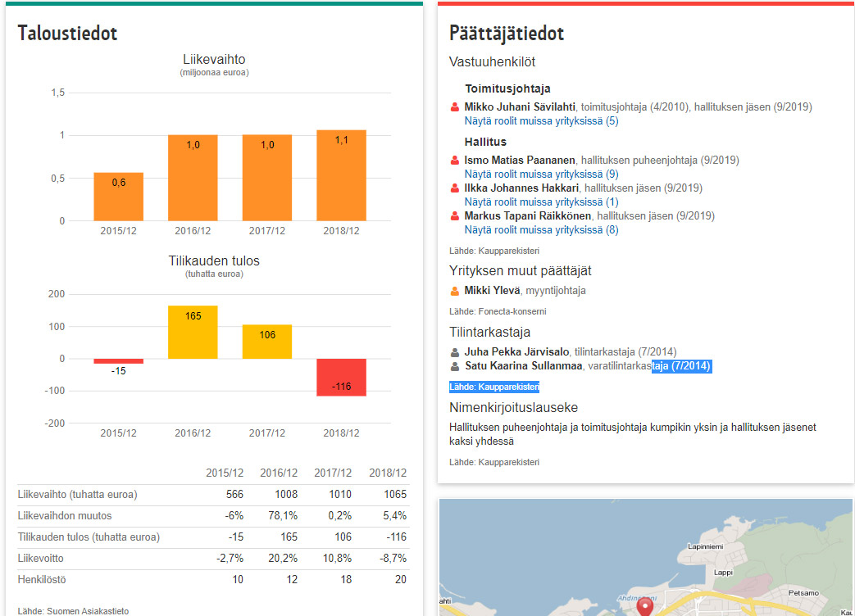Select the 2016/12 Tilikauden tulos bar 165
Image resolution: width=855 pixels, height=616 pixels.
tap(193, 332)
